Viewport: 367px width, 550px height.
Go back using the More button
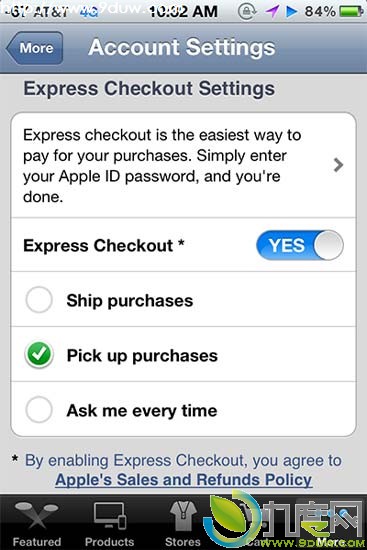coord(34,48)
